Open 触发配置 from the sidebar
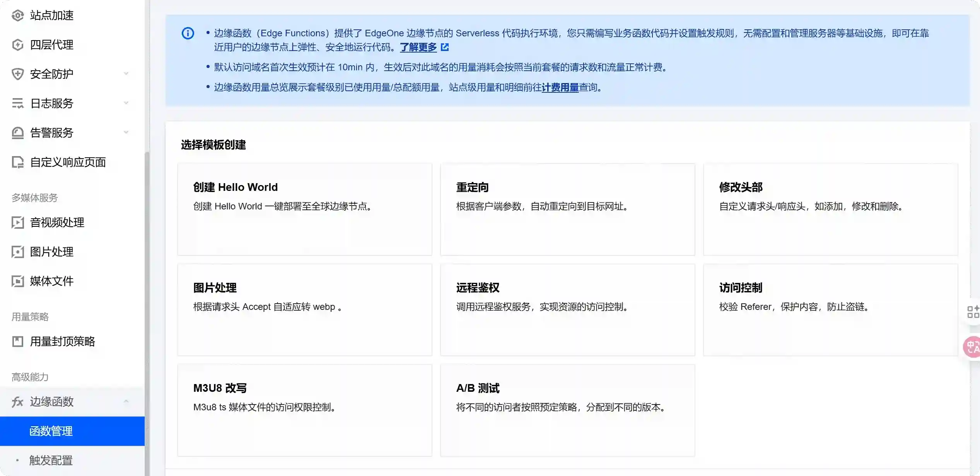The height and width of the screenshot is (476, 980). (50, 461)
